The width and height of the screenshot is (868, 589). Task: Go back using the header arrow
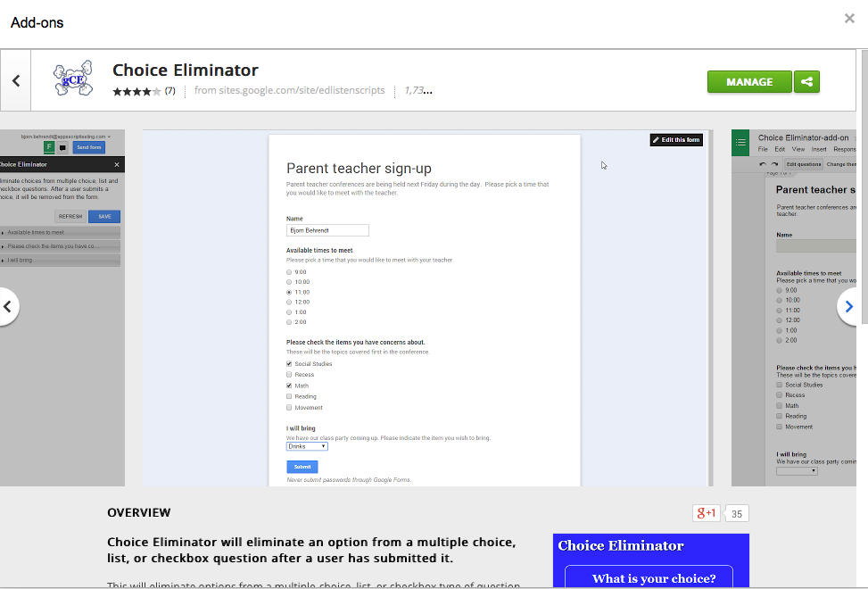point(16,81)
